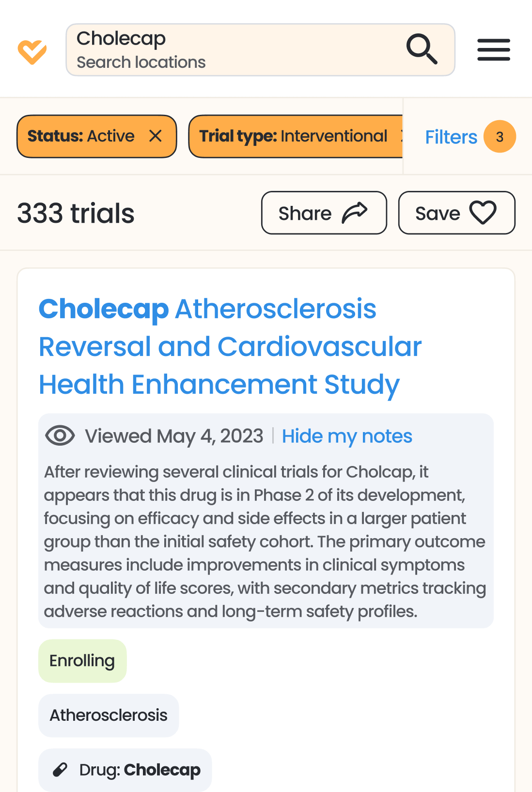The height and width of the screenshot is (792, 532).
Task: Click the eye viewed icon
Action: (x=60, y=435)
